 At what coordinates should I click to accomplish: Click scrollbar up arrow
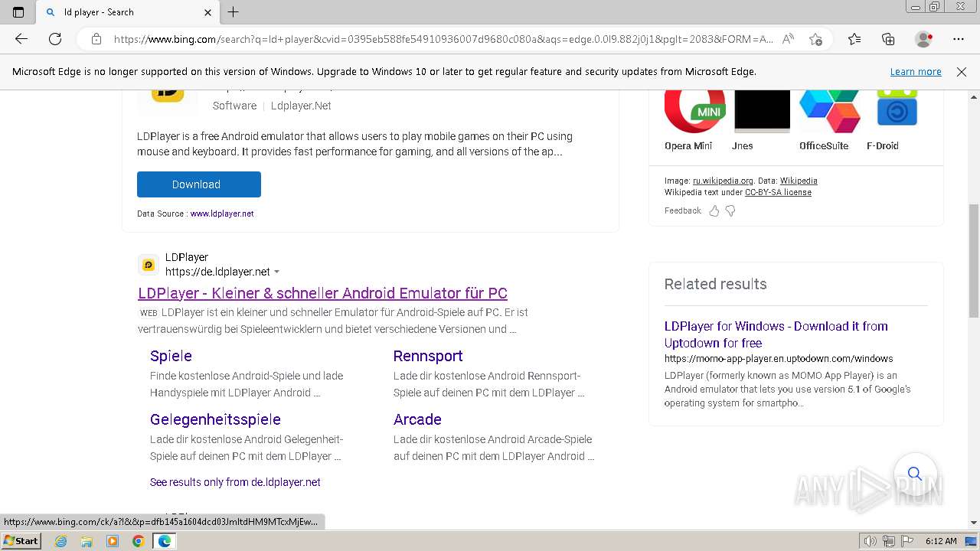click(974, 96)
